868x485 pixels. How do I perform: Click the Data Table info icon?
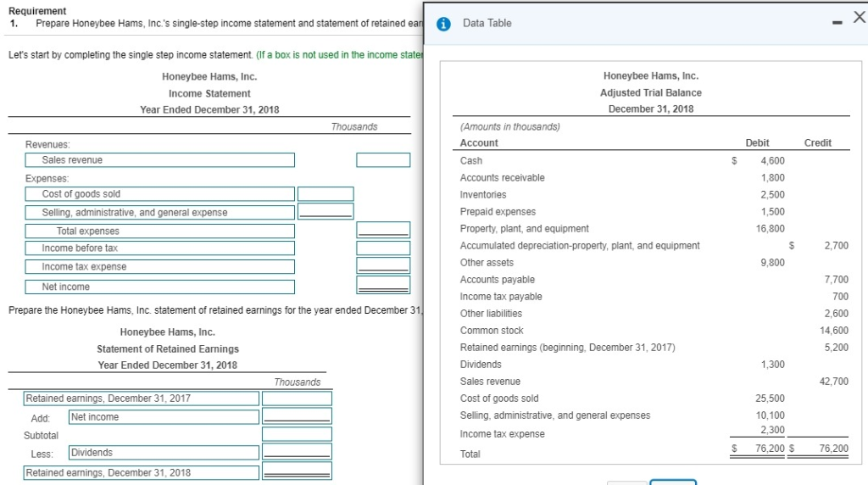tap(443, 24)
